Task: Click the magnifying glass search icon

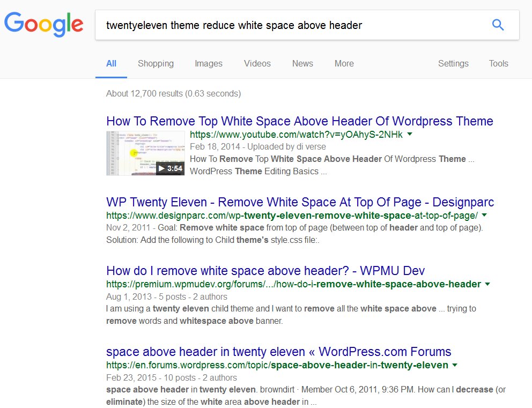Action: tap(497, 25)
